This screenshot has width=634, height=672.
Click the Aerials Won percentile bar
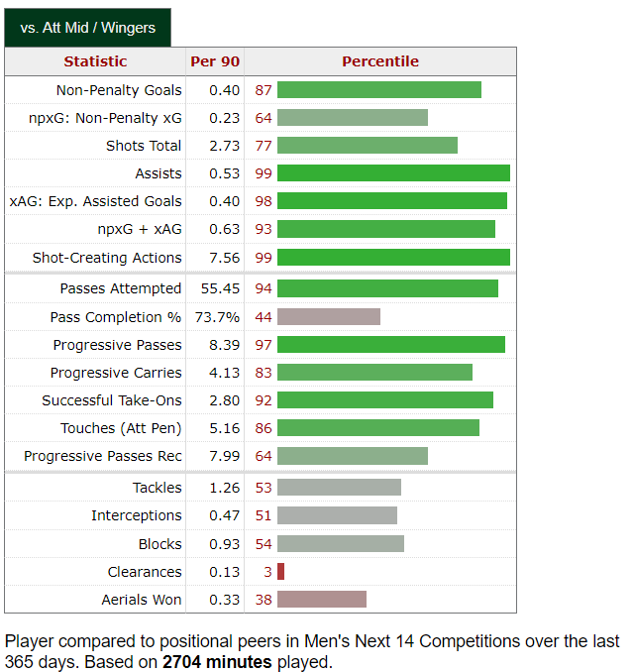coord(322,600)
